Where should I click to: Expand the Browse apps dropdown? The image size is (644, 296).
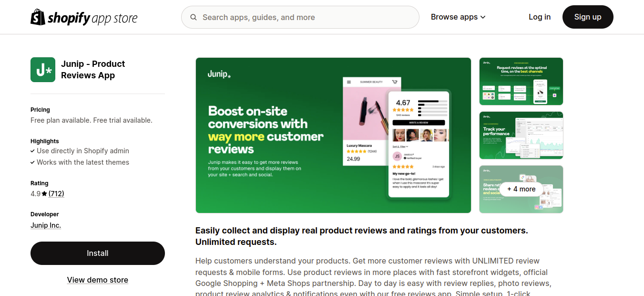(458, 17)
